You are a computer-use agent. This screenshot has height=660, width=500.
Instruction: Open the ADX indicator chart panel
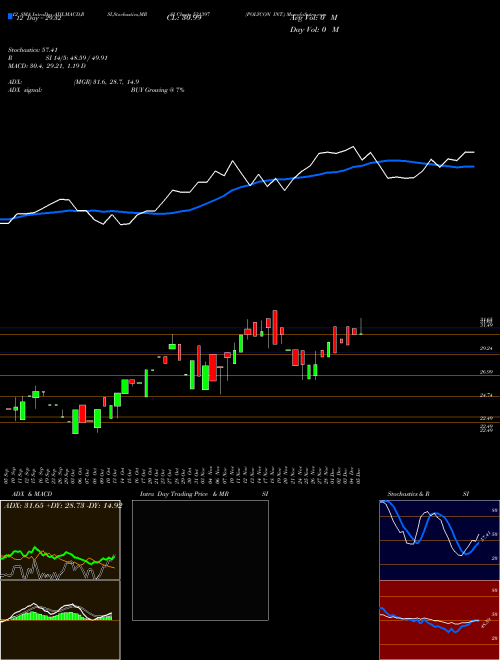60,540
